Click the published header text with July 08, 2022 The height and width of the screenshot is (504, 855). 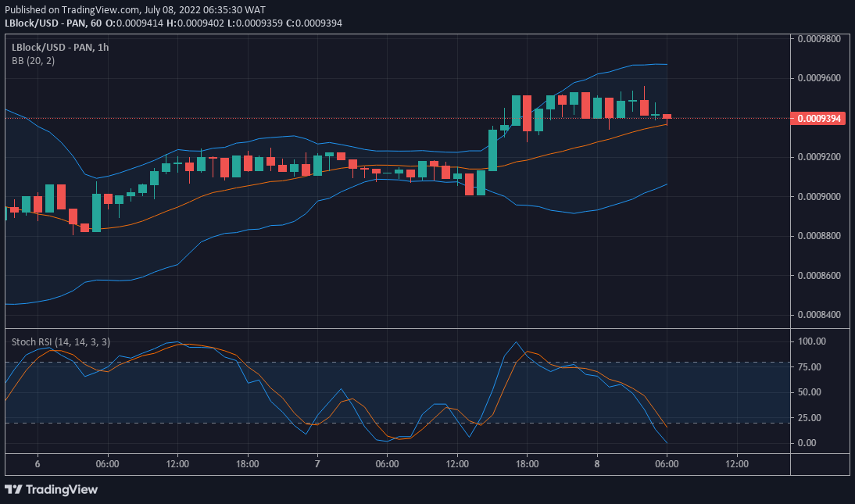pyautogui.click(x=135, y=10)
